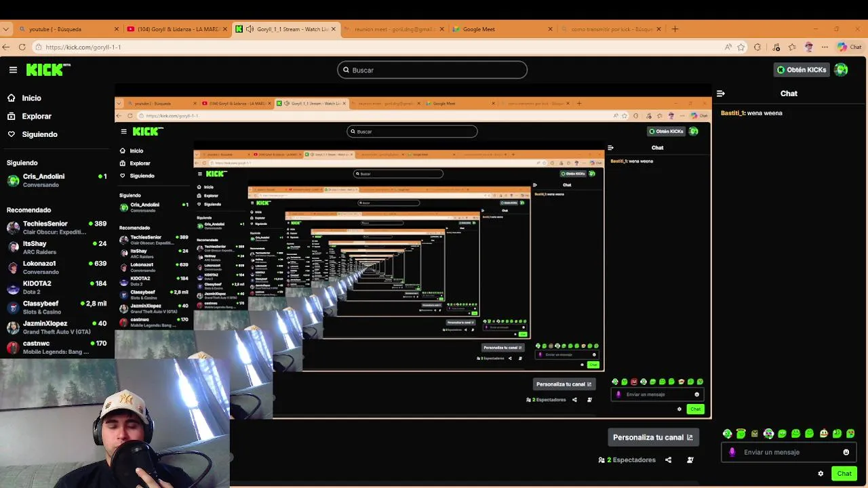Collapse the chat panel with the arrow icon
This screenshot has width=868, height=488.
pyautogui.click(x=721, y=94)
